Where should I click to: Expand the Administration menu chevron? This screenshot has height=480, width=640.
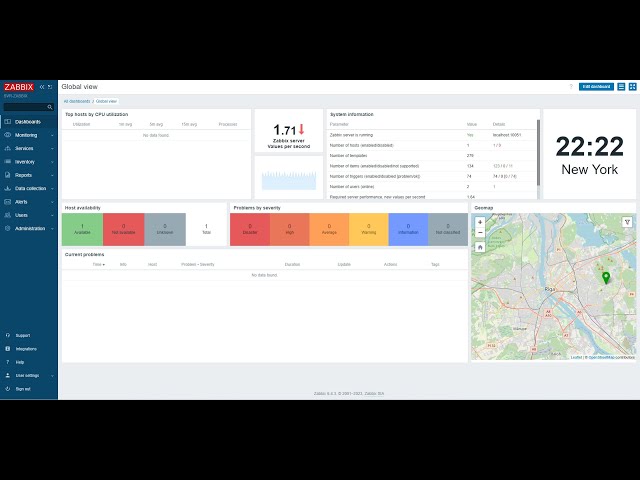pyautogui.click(x=52, y=229)
